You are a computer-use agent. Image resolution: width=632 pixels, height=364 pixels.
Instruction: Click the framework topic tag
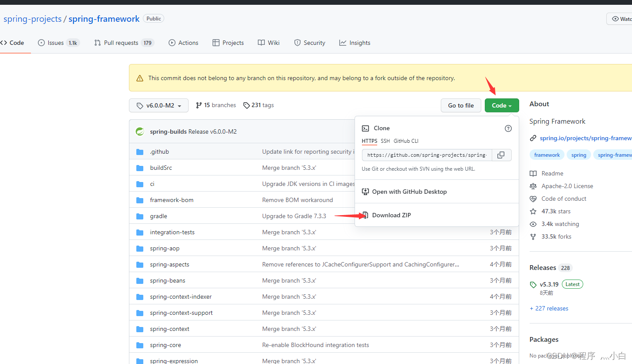pos(547,155)
